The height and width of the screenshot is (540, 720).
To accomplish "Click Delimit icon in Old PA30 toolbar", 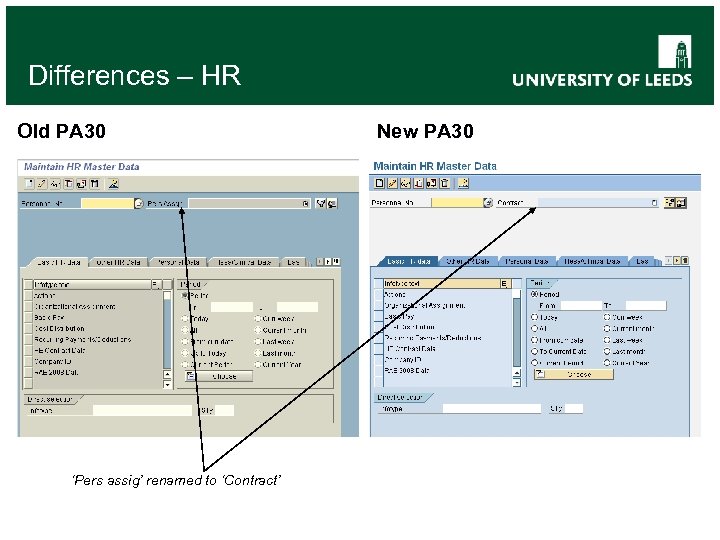I will click(x=82, y=184).
